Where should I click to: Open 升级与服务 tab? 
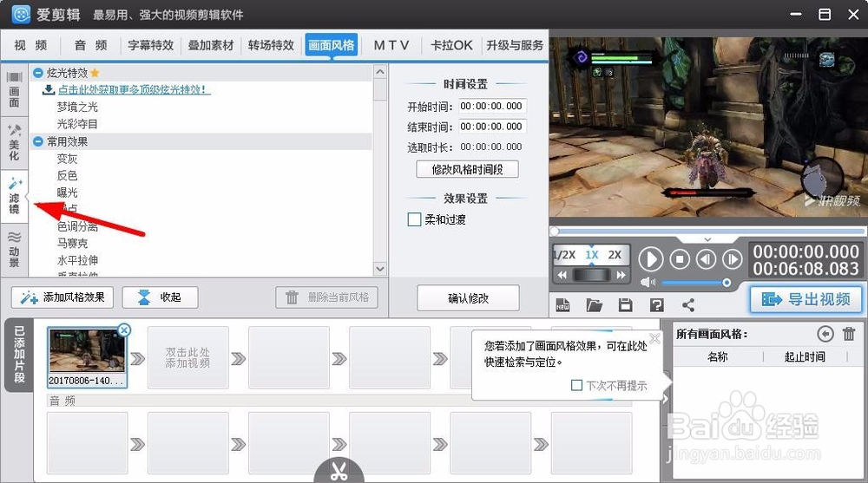[515, 45]
